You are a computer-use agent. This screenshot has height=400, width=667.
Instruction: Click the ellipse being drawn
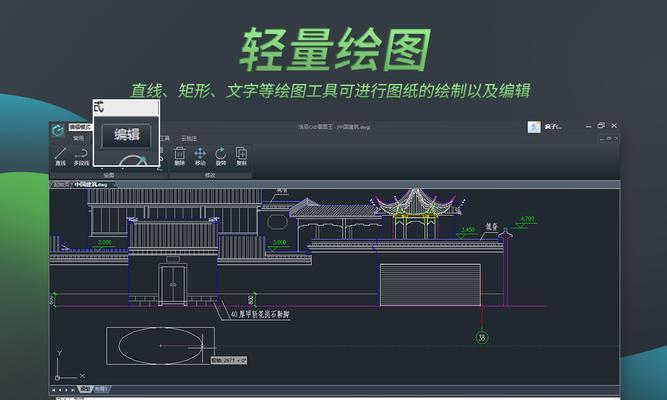coord(160,346)
